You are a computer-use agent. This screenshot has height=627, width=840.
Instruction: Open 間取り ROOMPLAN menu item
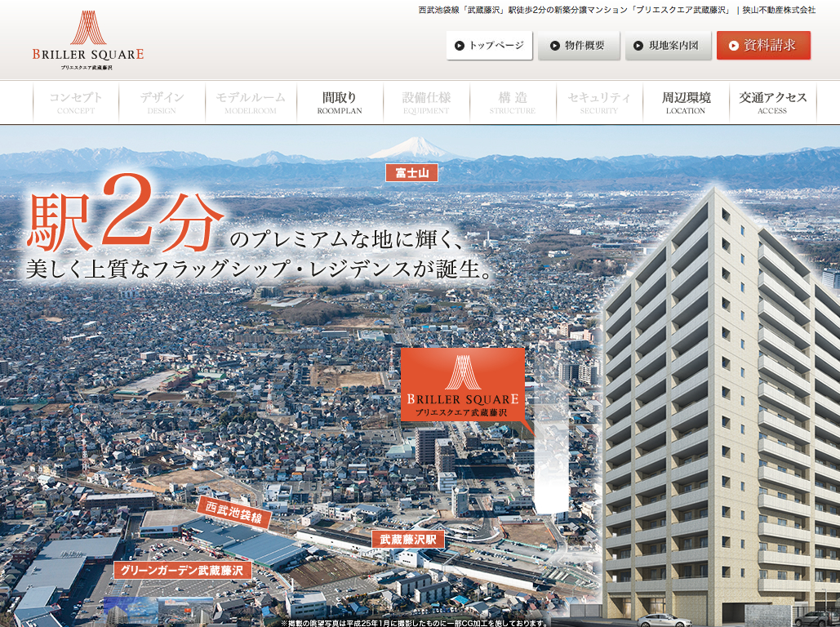pos(340,103)
